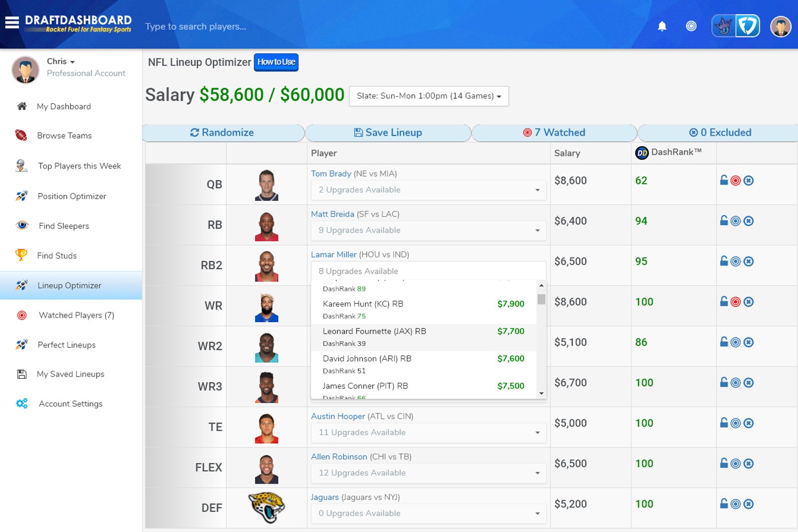Click the Find Studs trophy icon
Screen dimensions: 798x532
coord(21,255)
